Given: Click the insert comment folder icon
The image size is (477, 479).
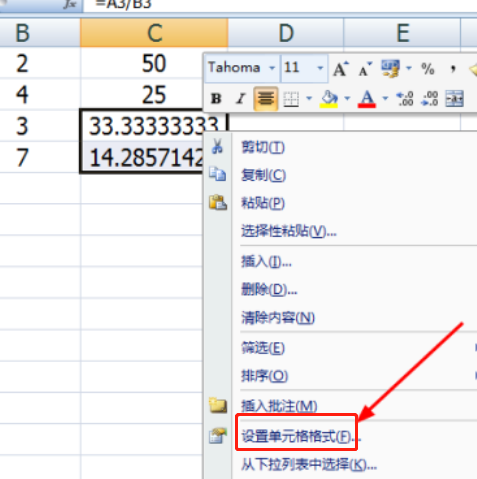Looking at the screenshot, I should coord(218,405).
